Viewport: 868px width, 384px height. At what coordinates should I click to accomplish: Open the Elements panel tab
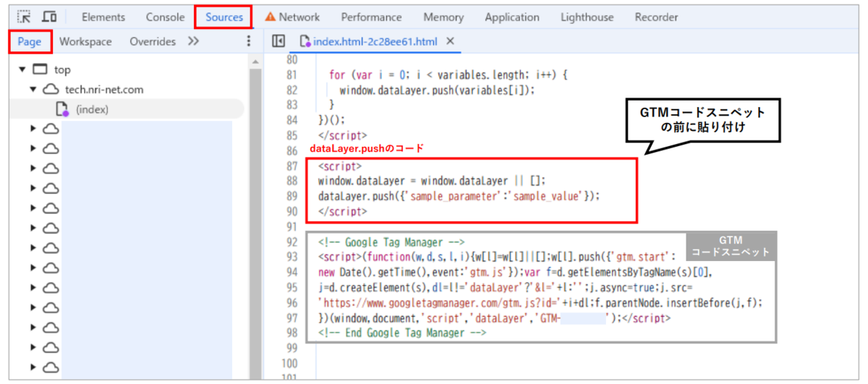point(103,17)
